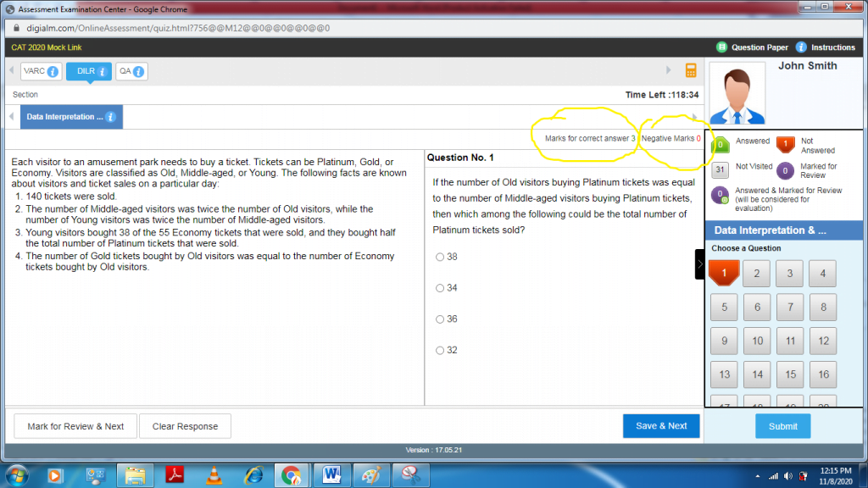Viewport: 868px width, 488px height.
Task: Go to question 8 in palette
Action: (824, 307)
